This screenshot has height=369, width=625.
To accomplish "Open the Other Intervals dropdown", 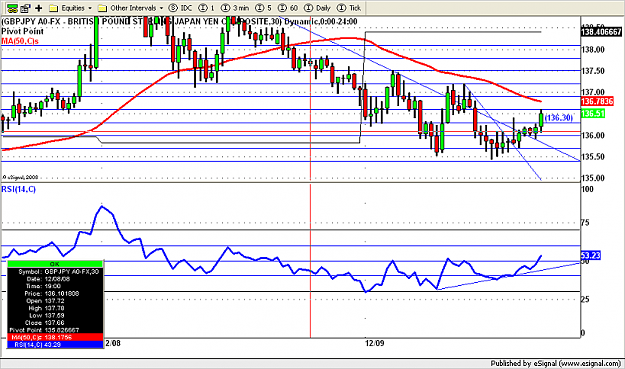I will (131, 8).
